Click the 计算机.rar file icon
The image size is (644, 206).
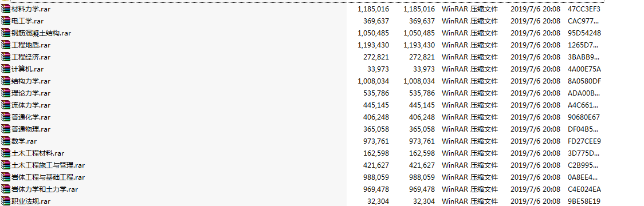(6, 69)
